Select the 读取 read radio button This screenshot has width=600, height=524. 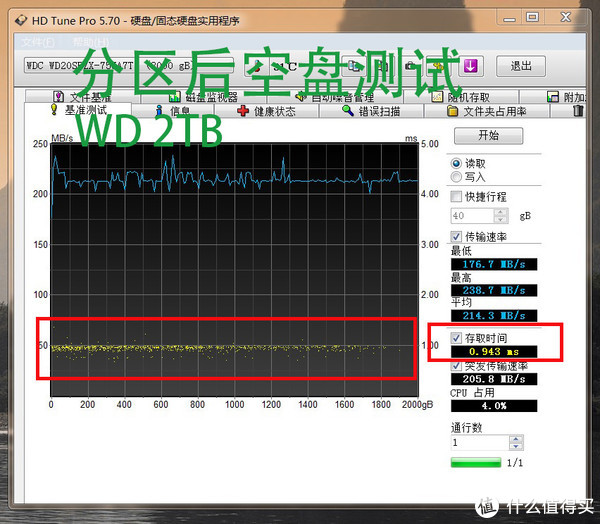click(456, 163)
